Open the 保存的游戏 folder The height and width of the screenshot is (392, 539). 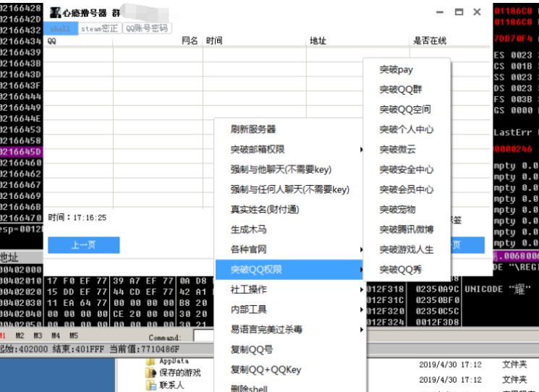click(179, 372)
